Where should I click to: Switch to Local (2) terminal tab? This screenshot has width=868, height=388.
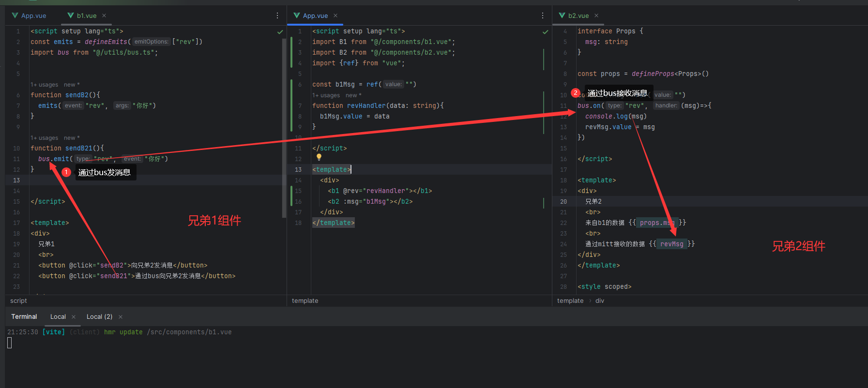[99, 317]
